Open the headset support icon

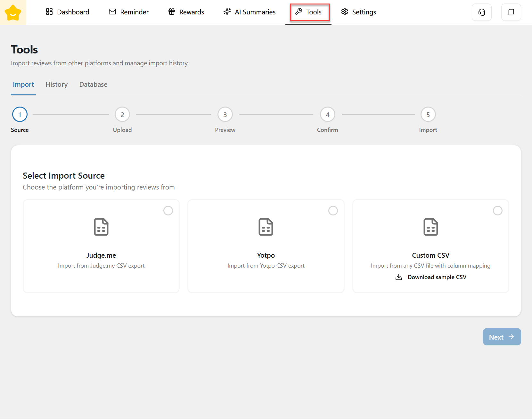coord(481,12)
